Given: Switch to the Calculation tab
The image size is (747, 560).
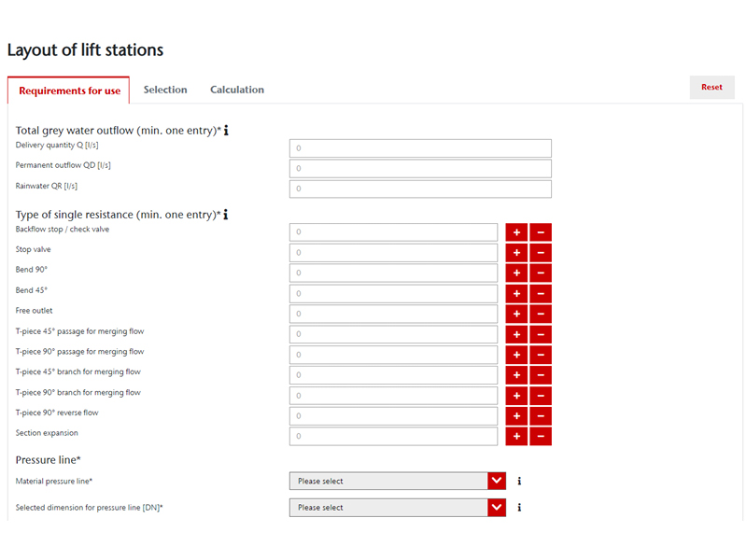Looking at the screenshot, I should 237,90.
